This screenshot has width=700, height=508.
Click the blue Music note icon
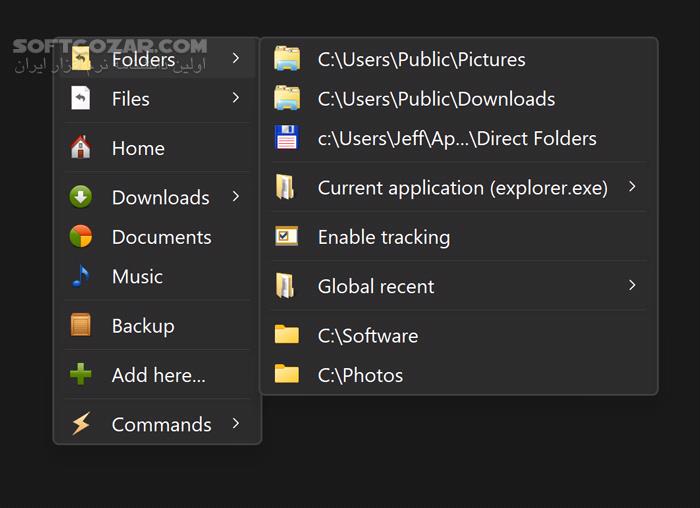click(81, 276)
